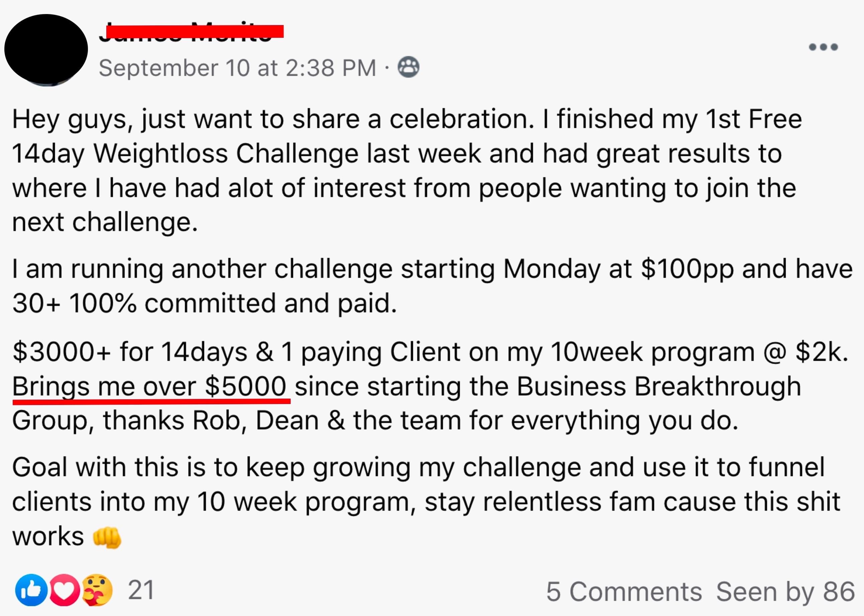
Task: Click the "Hey guys, just want to share" paragraph
Action: coord(407,170)
